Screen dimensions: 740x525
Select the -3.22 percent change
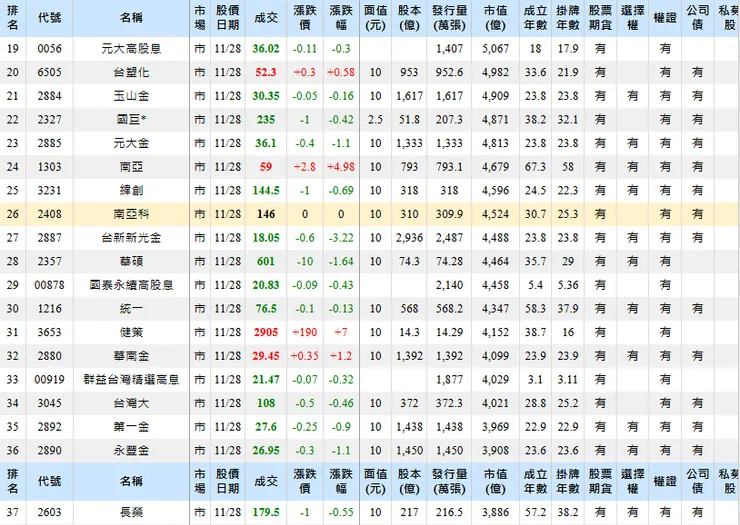(x=341, y=237)
